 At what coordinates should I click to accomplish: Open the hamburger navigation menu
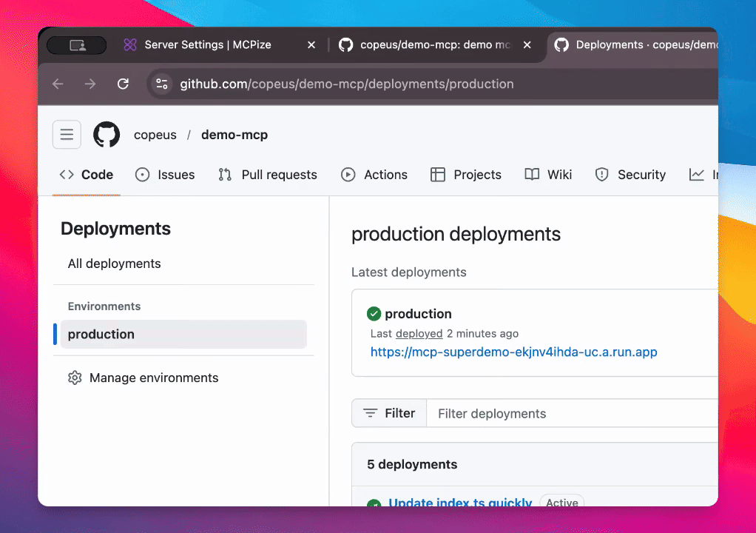67,135
